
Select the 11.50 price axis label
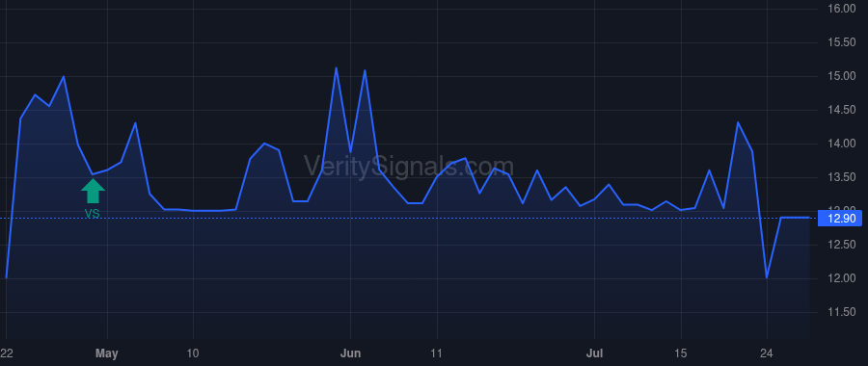click(x=841, y=312)
